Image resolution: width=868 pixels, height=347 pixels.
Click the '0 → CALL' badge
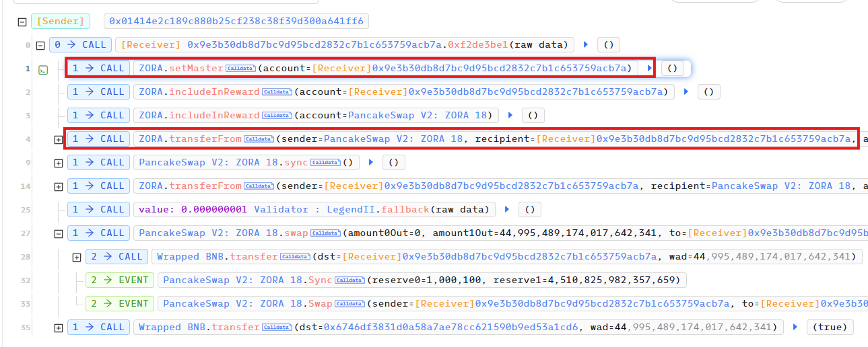coord(80,45)
